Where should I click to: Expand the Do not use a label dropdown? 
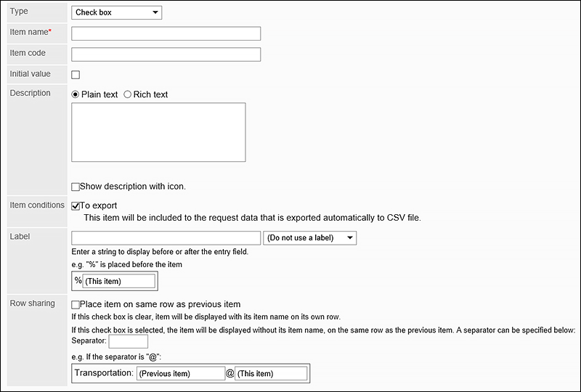point(310,238)
